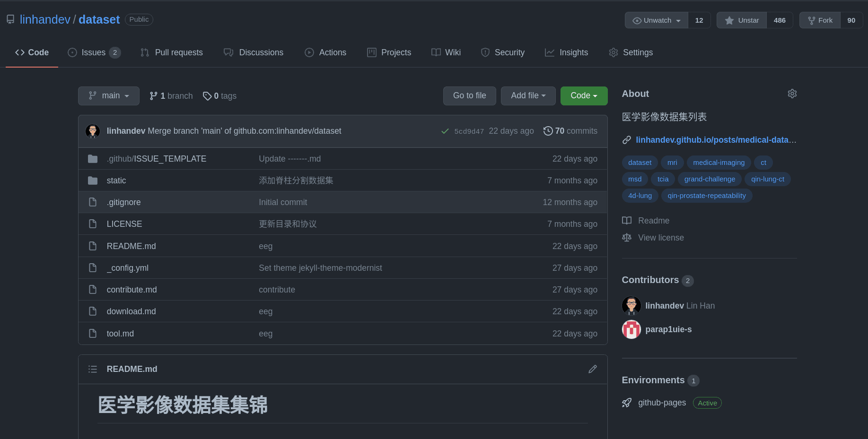The image size is (868, 439).
Task: Open the Insights tab
Action: tap(567, 52)
